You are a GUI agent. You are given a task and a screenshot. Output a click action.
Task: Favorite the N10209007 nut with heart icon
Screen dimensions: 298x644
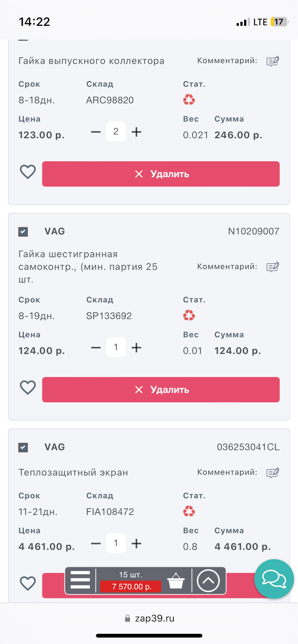(28, 388)
